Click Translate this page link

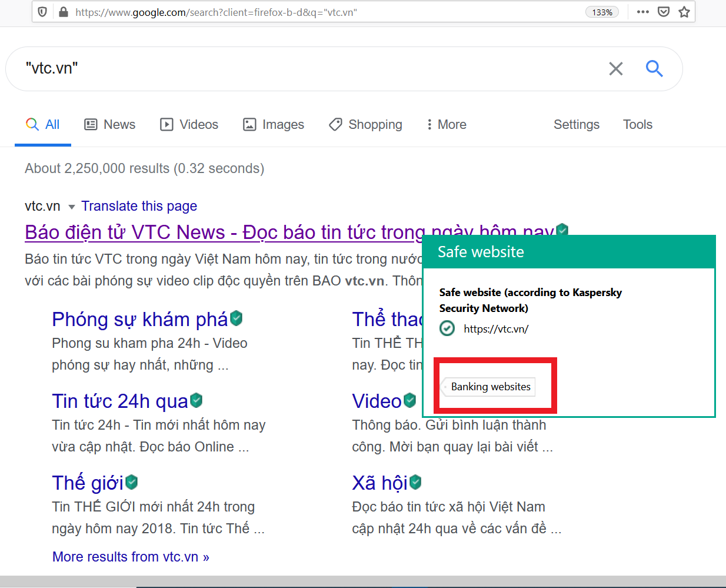tap(139, 206)
